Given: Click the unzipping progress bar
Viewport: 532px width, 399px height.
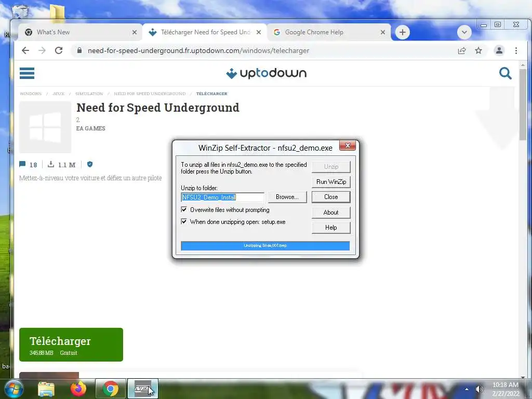Looking at the screenshot, I should (x=265, y=246).
